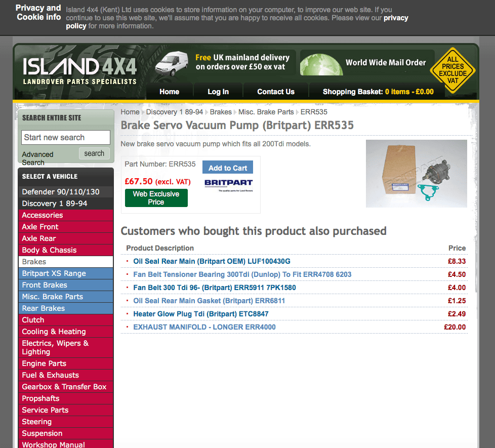
Task: Open the Clutch category
Action: [66, 320]
